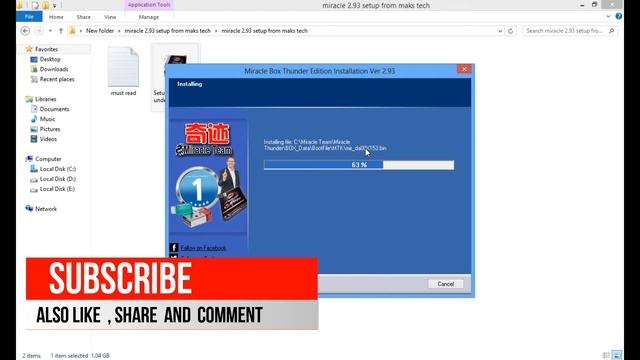Close the Miracle Box installer dialog
This screenshot has height=360, width=640.
click(464, 69)
